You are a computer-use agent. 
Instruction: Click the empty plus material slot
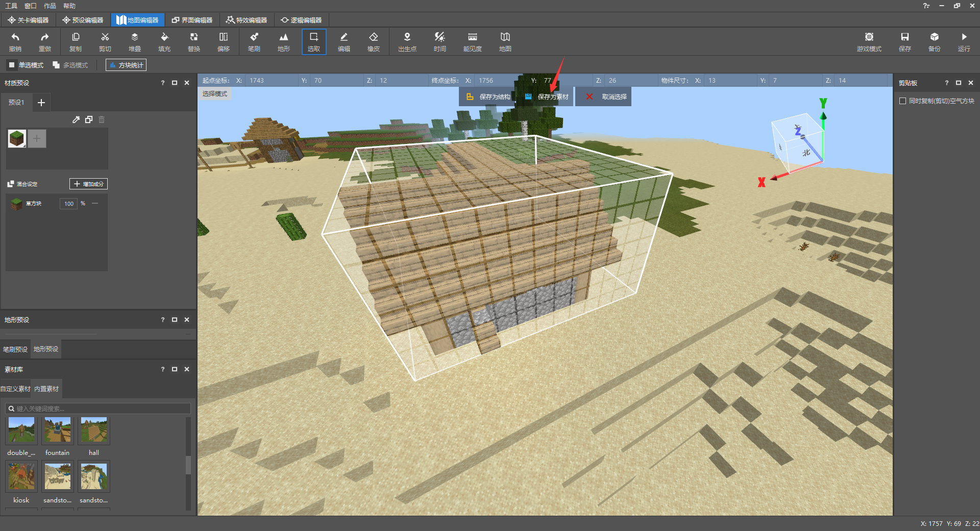[37, 138]
